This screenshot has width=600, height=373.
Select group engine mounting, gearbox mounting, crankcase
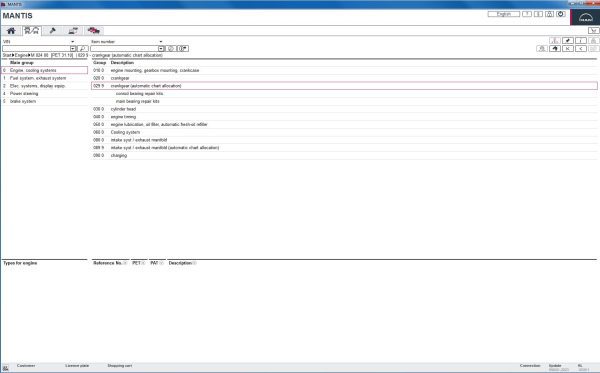344,70
